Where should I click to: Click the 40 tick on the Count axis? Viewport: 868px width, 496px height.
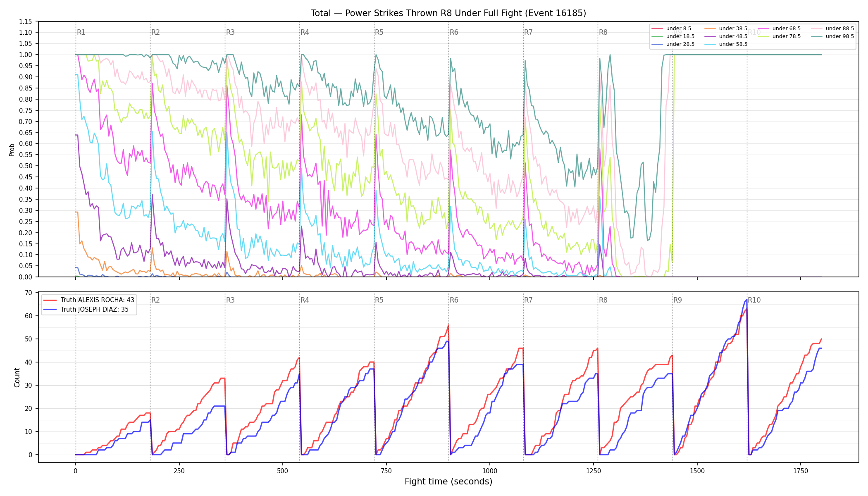[29, 362]
